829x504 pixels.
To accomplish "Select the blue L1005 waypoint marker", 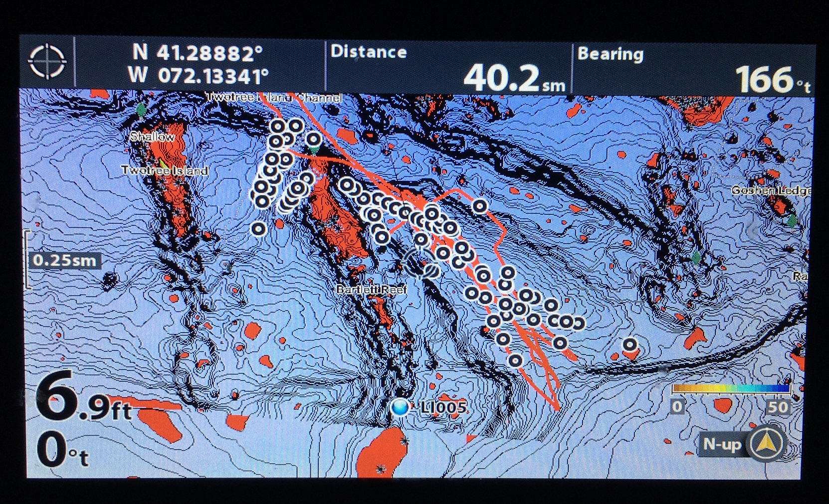I will click(x=400, y=407).
